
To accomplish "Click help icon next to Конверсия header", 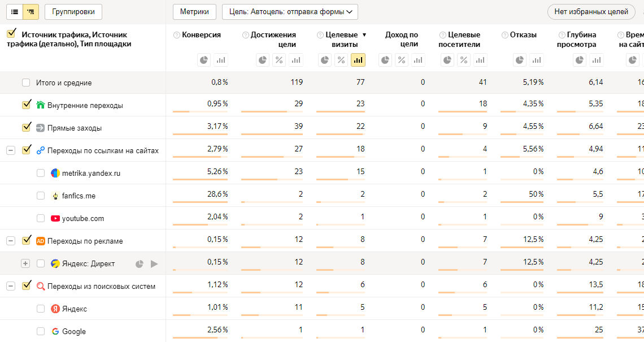I will click(x=177, y=35).
